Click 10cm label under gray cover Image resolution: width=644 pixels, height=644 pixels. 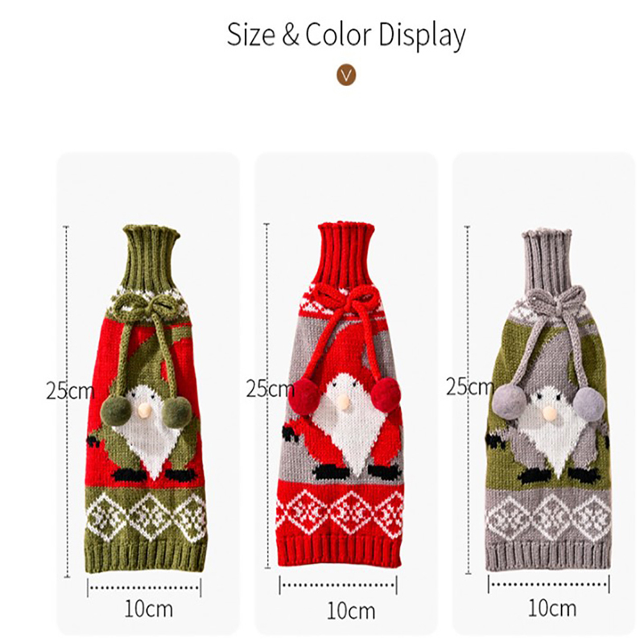552,608
